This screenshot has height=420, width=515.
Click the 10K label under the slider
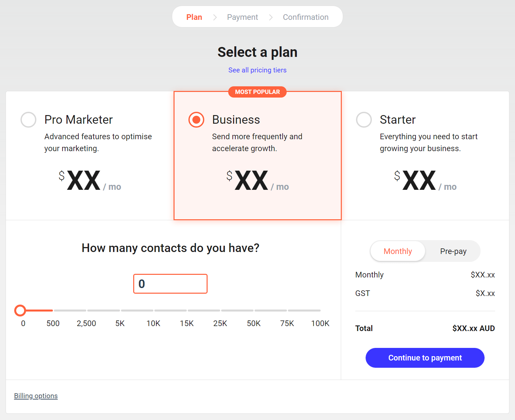pos(153,323)
